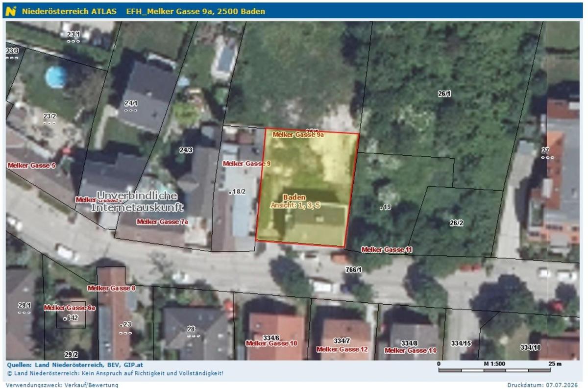Screen dimensions: 588x389
Task: Click the blue round swimming pool
Action: pos(56,76)
